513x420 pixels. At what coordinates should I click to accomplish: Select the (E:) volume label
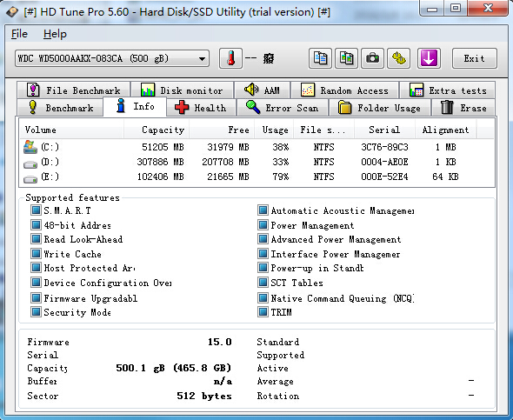[50, 177]
